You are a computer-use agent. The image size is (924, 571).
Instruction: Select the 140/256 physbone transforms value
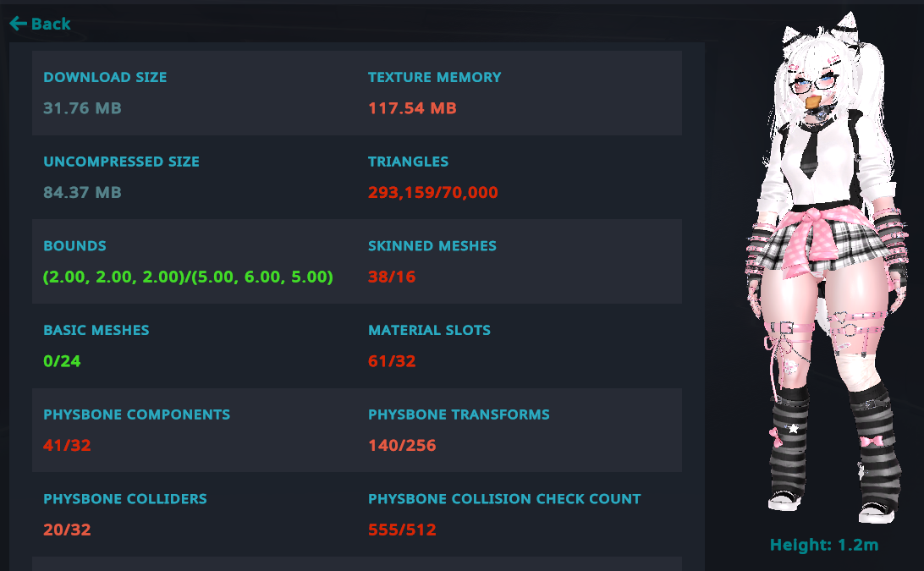click(402, 446)
